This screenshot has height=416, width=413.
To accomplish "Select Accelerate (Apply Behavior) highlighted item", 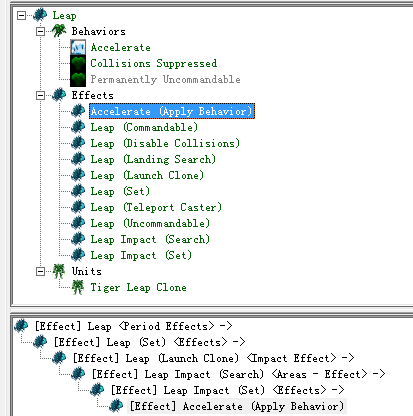I will coord(172,111).
